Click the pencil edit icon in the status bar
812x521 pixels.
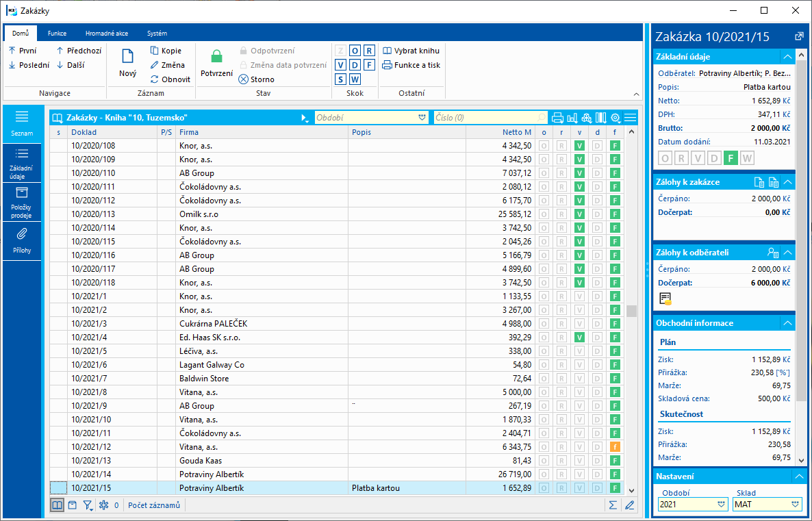coord(629,505)
